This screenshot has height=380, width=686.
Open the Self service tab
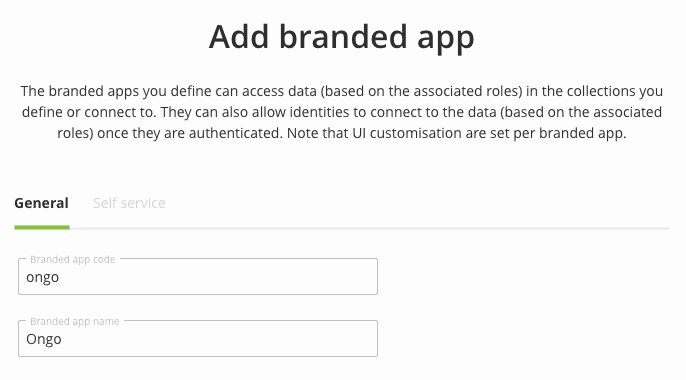pos(129,203)
